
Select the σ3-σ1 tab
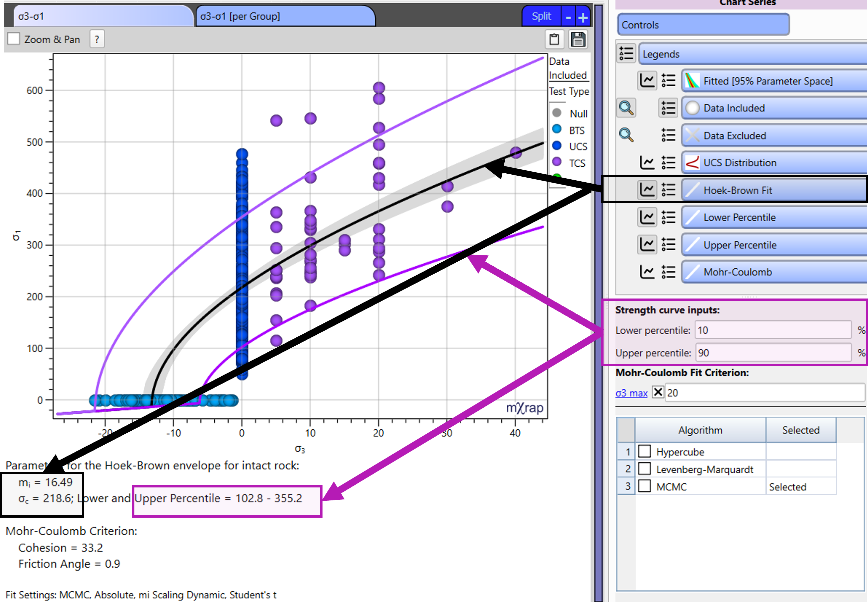coord(102,17)
